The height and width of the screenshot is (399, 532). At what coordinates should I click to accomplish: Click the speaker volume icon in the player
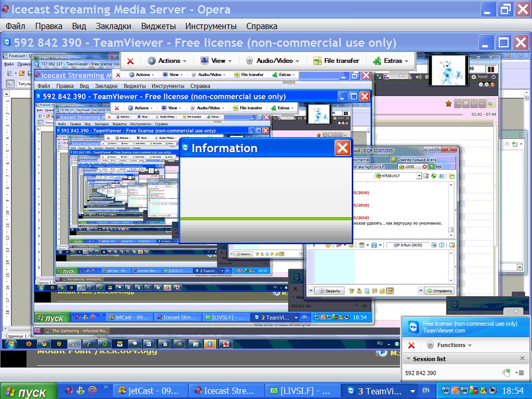(490, 103)
